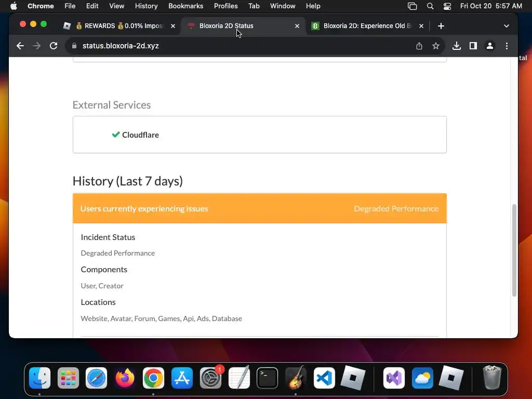
Task: Click the Locations label
Action: click(x=98, y=302)
